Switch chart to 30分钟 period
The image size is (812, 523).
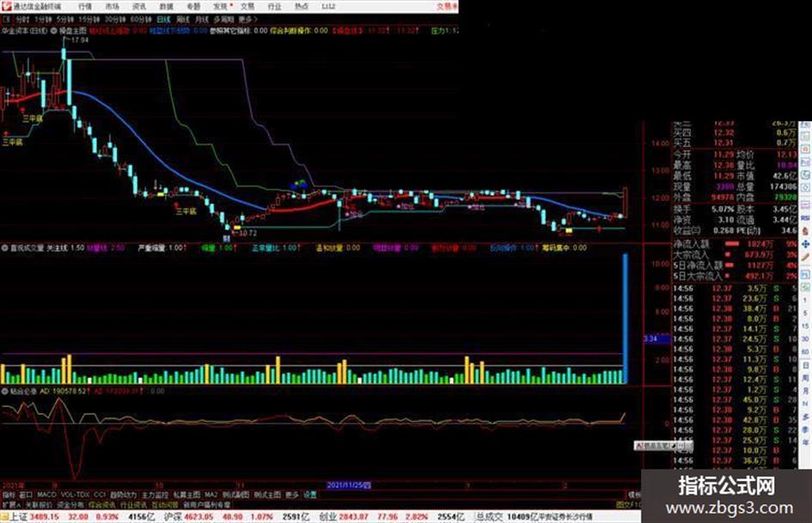pos(114,20)
